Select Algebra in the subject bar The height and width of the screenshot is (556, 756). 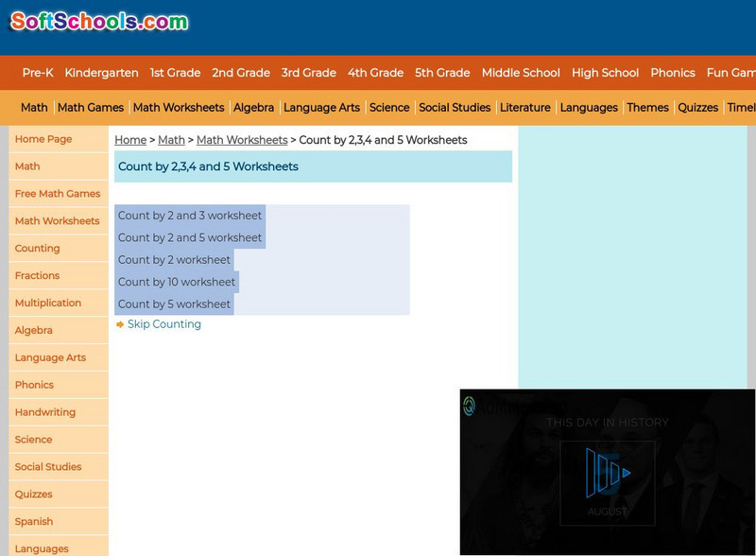[253, 108]
